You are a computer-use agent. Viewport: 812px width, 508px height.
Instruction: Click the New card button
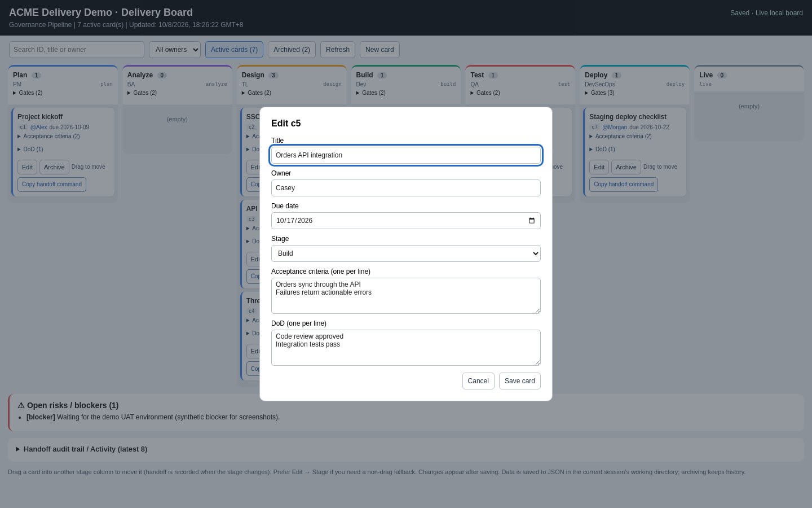click(379, 50)
